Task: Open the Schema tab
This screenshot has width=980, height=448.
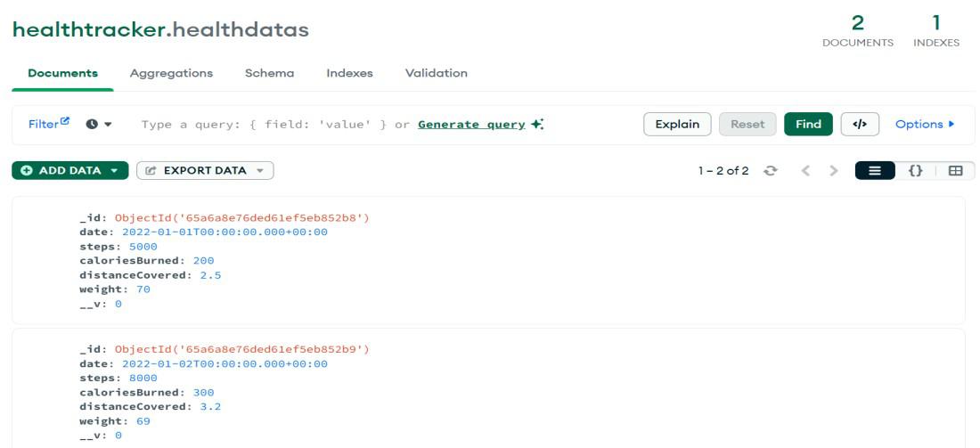Action: [x=269, y=73]
